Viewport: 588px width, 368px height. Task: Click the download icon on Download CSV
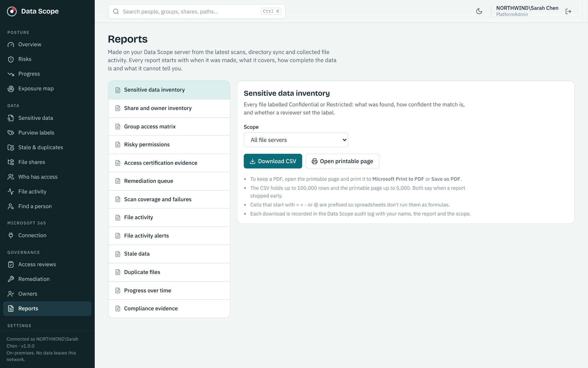click(252, 161)
